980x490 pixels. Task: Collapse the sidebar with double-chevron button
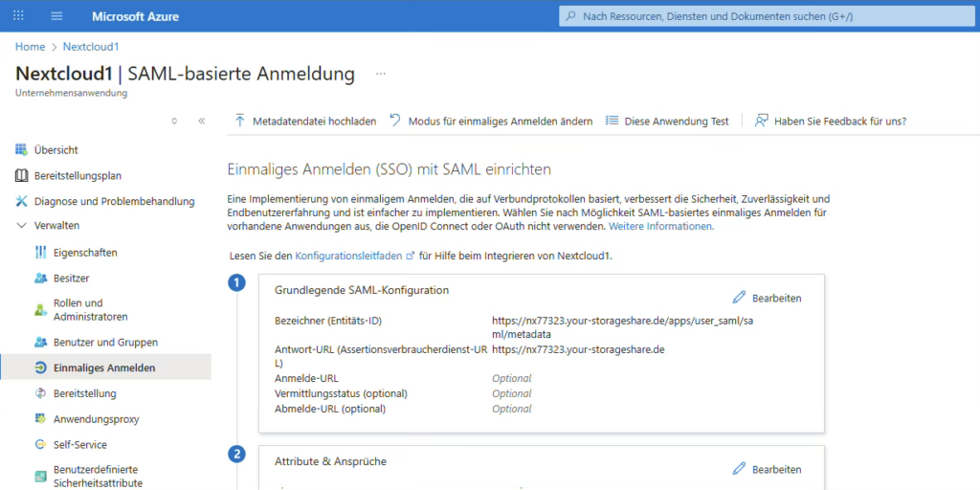(x=201, y=122)
